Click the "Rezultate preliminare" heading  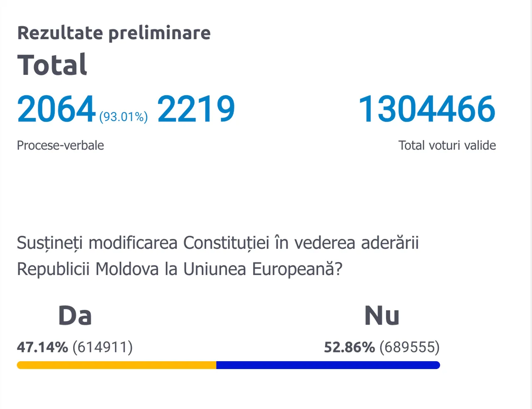(x=113, y=33)
